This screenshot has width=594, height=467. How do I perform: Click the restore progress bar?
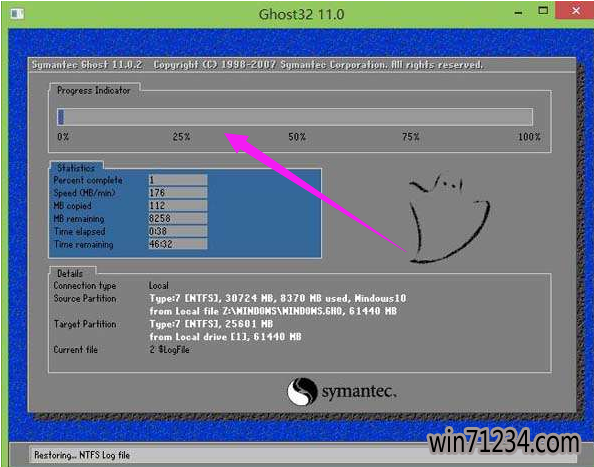(x=295, y=117)
